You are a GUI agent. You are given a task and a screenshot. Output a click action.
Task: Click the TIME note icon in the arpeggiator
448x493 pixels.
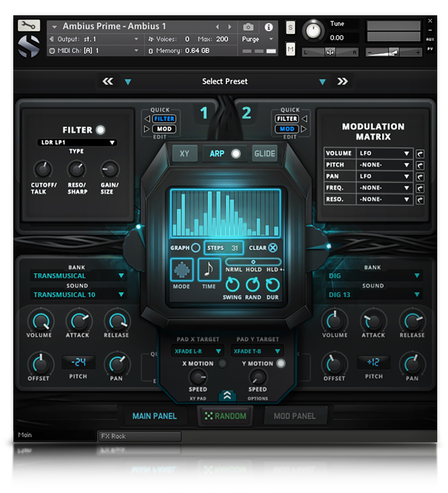tap(209, 269)
